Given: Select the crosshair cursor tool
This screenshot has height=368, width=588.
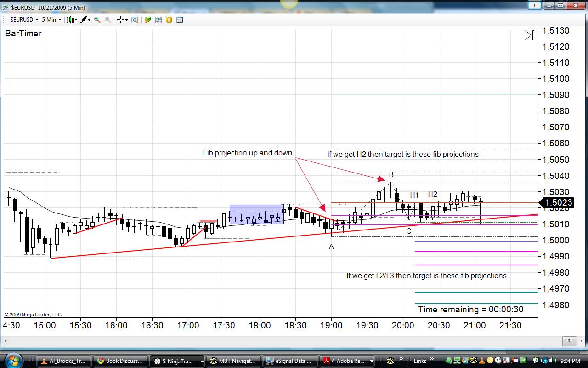Looking at the screenshot, I should click(120, 20).
